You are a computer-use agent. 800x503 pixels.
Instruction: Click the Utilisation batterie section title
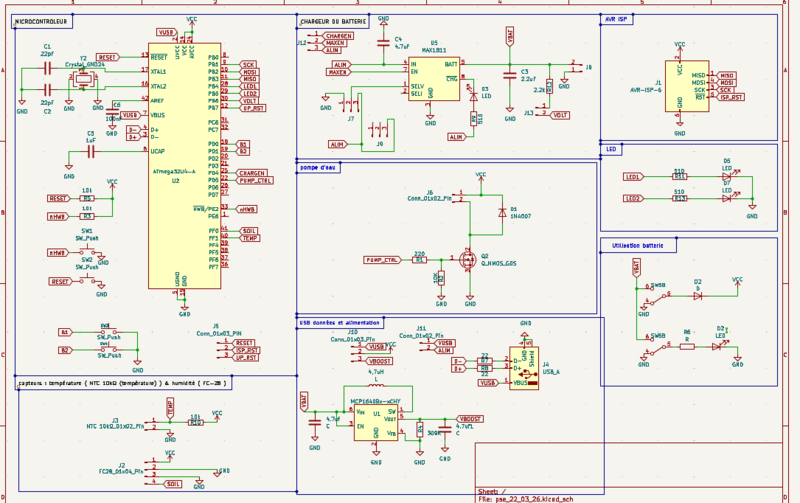(638, 245)
